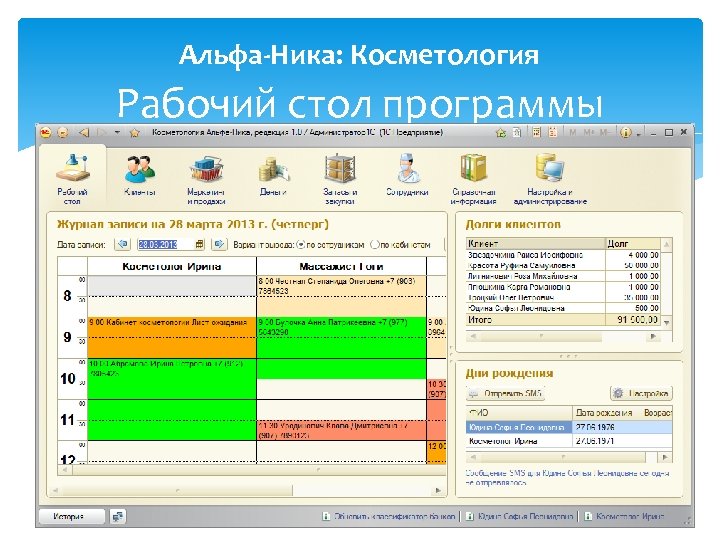Image resolution: width=720 pixels, height=540 pixels.
Task: Click the orange round icon beside the 1C logo
Action: (63, 133)
